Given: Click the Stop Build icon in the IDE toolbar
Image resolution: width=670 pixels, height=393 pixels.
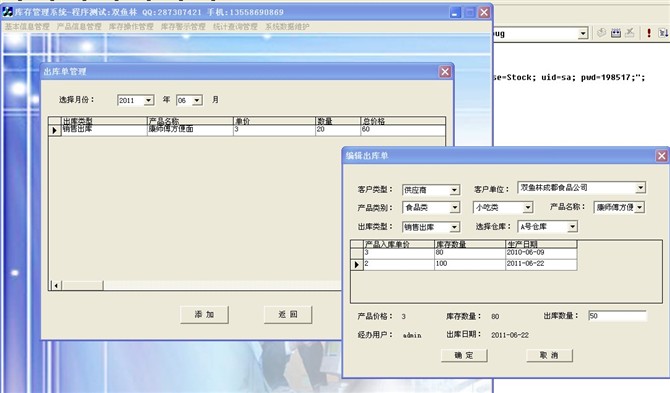Looking at the screenshot, I should pos(629,33).
